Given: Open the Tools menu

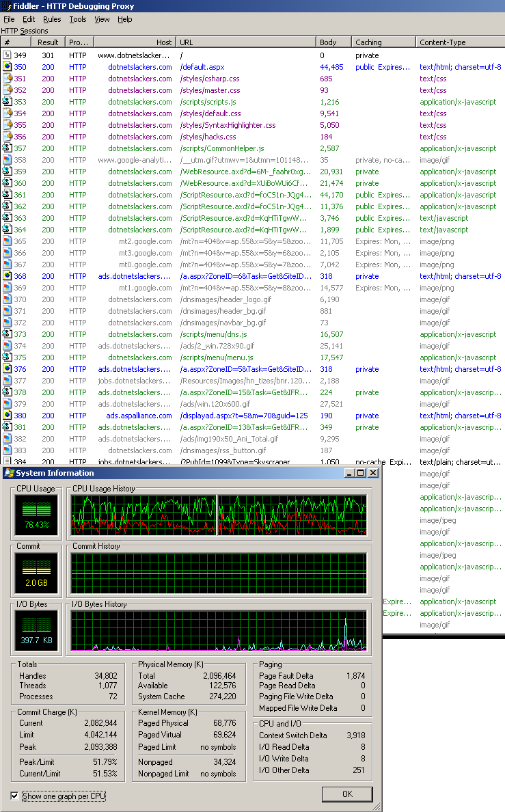Looking at the screenshot, I should pos(78,19).
